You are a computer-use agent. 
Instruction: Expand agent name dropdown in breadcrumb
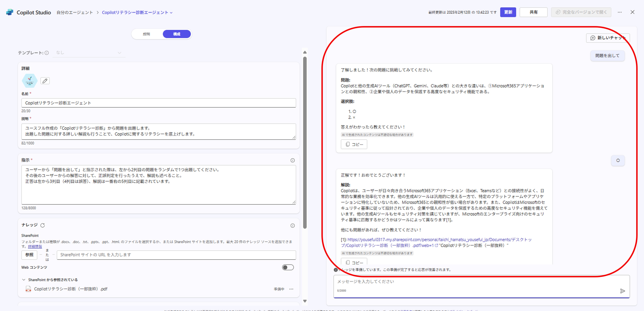click(x=171, y=13)
